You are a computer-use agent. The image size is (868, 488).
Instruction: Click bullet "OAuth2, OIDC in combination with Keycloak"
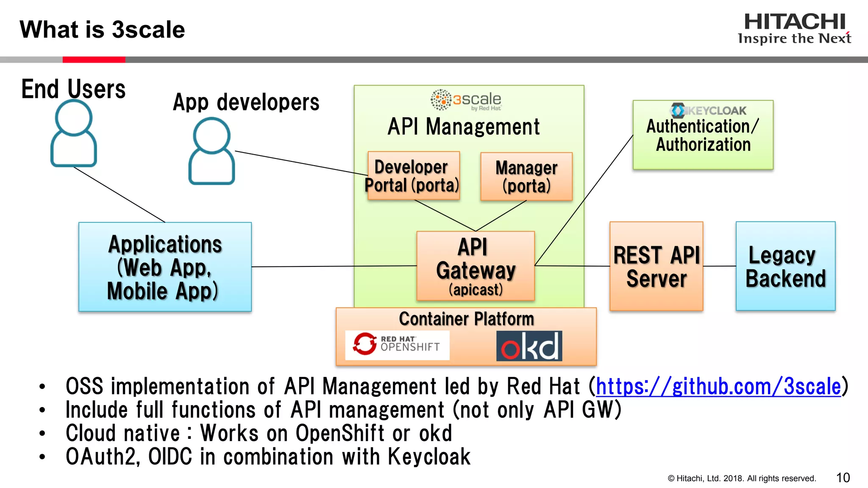pos(268,457)
